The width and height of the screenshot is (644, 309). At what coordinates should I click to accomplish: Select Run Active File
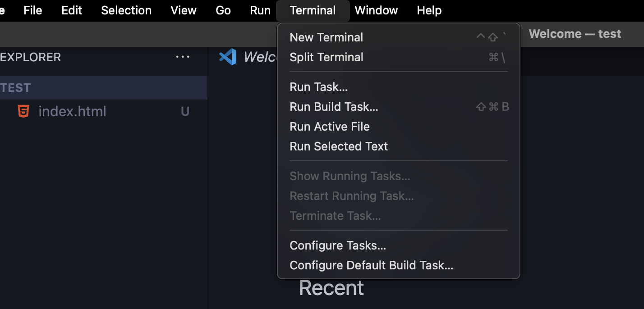point(330,127)
